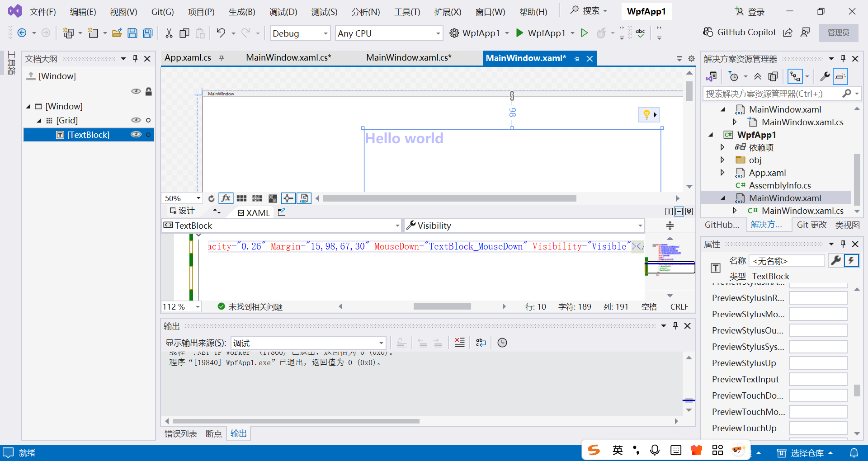Screen dimensions: 868x461
Task: Open the events lightning bolt in Properties panel
Action: pos(851,261)
